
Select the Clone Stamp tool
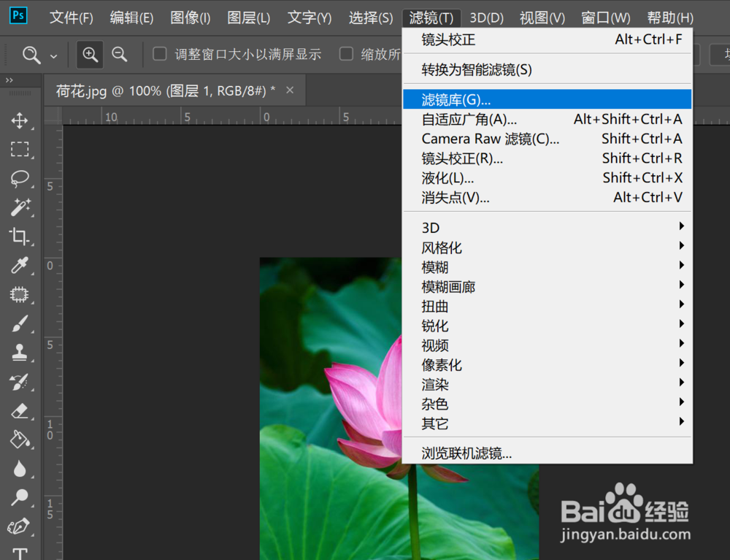tap(20, 353)
